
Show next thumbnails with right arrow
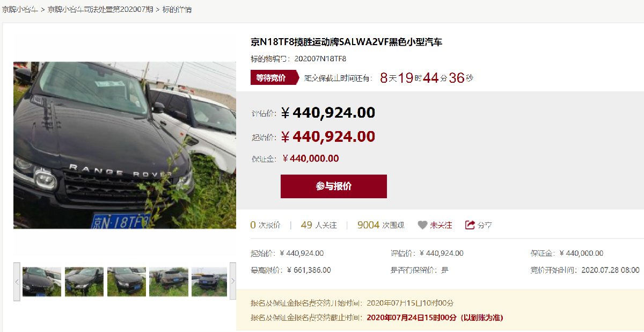pyautogui.click(x=232, y=282)
